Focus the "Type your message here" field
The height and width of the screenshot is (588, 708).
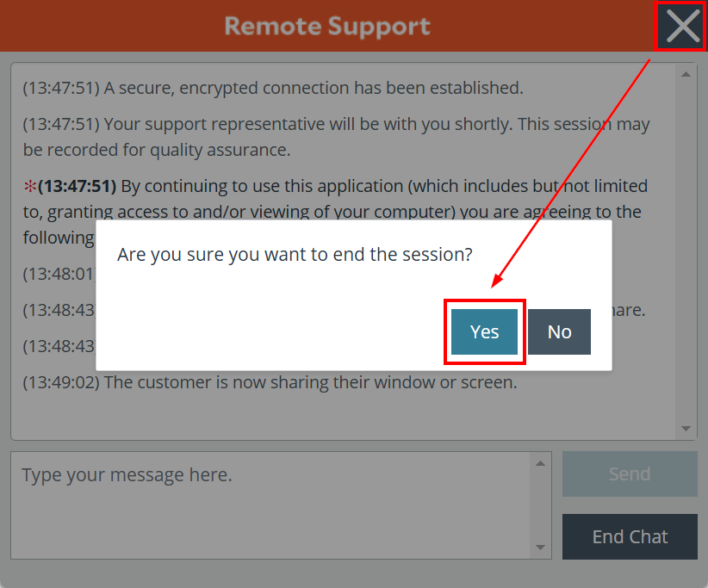[270, 505]
